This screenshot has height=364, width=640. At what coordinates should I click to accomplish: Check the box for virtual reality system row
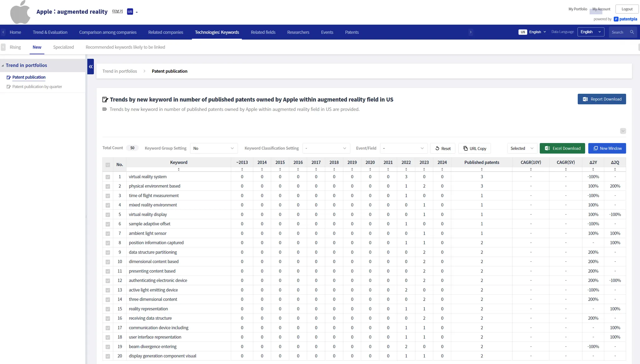[108, 177]
